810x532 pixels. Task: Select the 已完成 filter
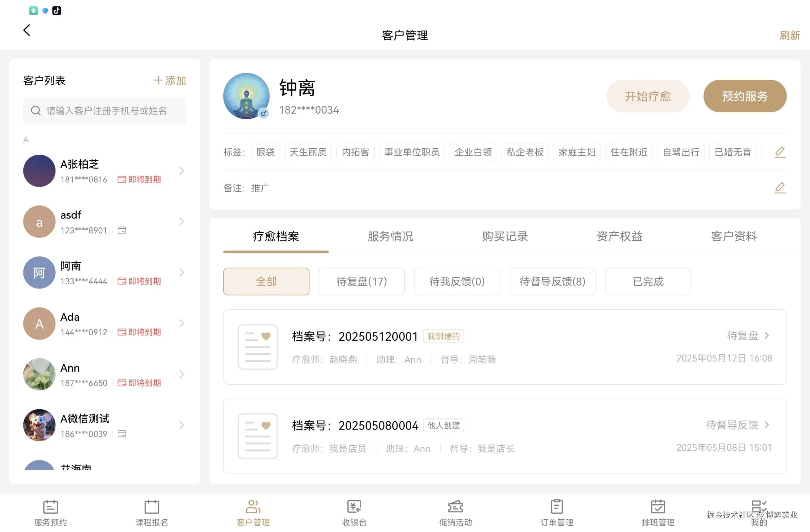[648, 281]
